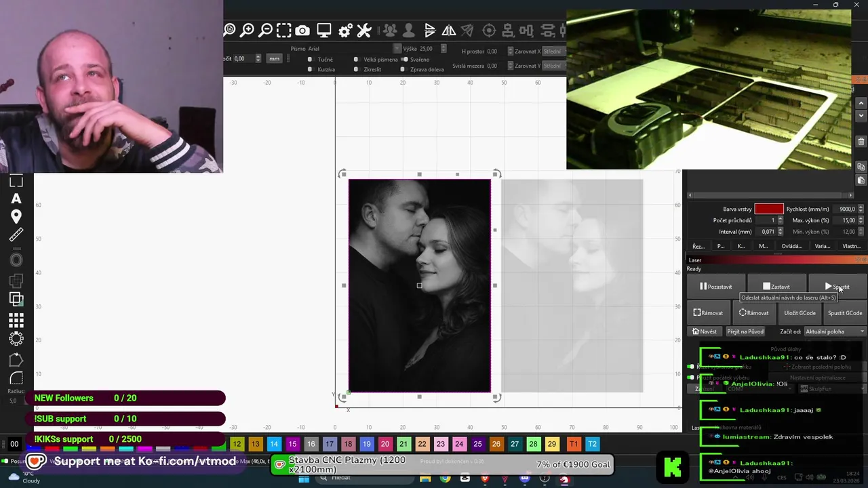Click the Navést home button
The image size is (868, 488).
coord(705,331)
